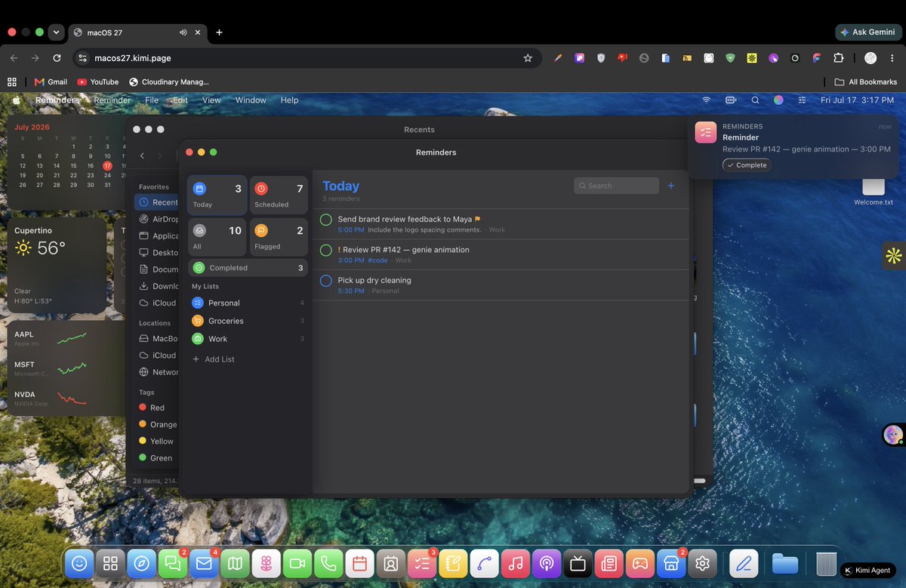906x588 pixels.
Task: Open the Ask Gemini button
Action: [x=867, y=32]
